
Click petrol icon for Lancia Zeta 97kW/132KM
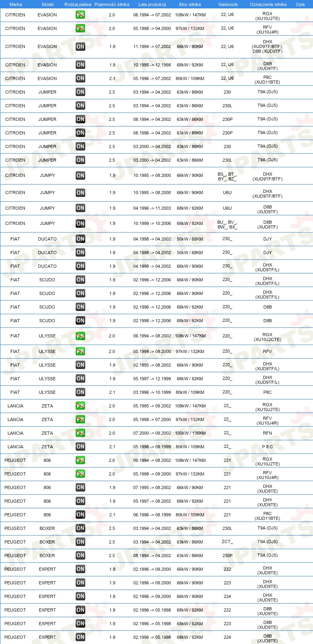(x=80, y=419)
